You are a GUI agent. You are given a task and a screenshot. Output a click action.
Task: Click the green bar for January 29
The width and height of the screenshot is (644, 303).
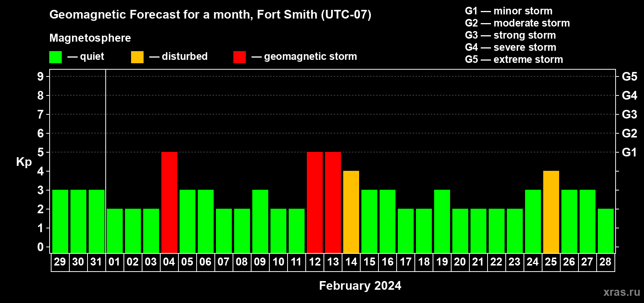point(60,221)
